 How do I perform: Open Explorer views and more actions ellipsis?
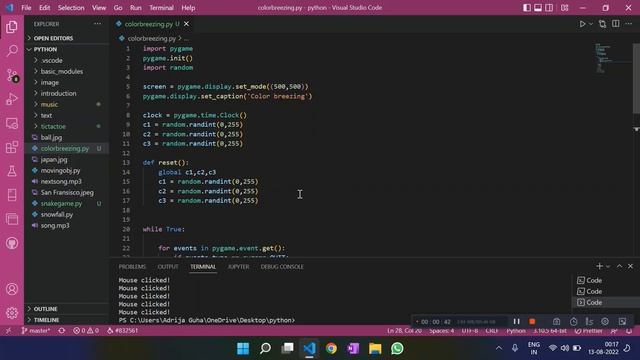[x=98, y=24]
